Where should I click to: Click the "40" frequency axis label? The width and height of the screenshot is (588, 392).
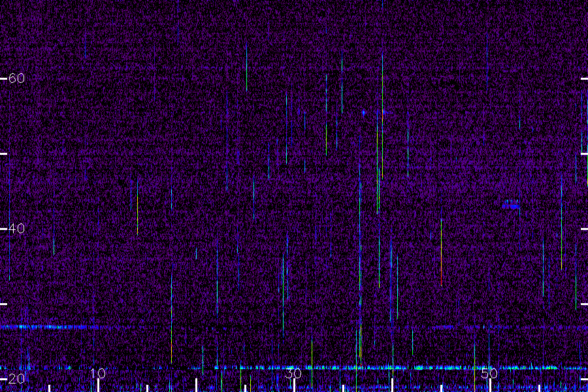16,229
